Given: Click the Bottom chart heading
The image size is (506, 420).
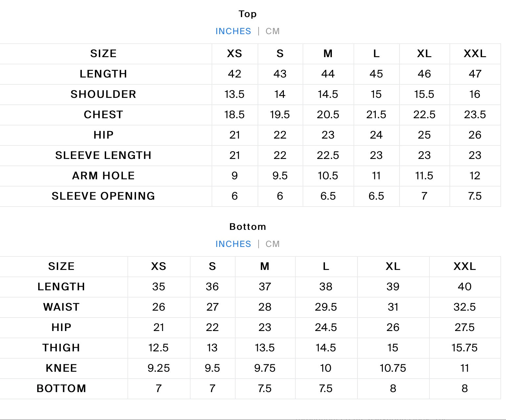Looking at the screenshot, I should (247, 227).
